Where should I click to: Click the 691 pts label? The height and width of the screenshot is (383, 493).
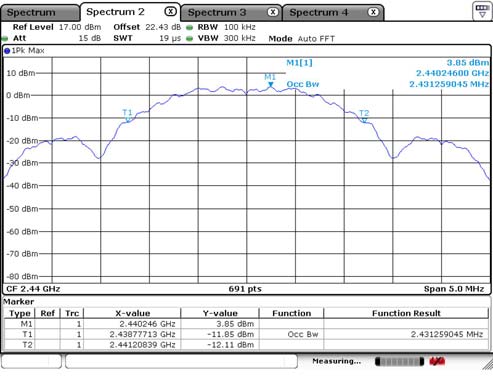tap(245, 289)
